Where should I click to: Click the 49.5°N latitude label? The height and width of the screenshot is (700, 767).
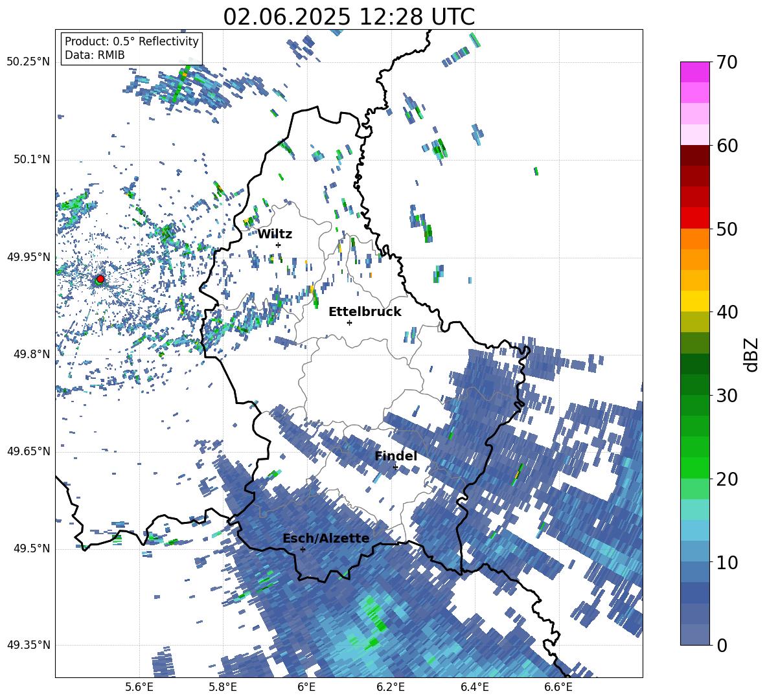tap(32, 548)
